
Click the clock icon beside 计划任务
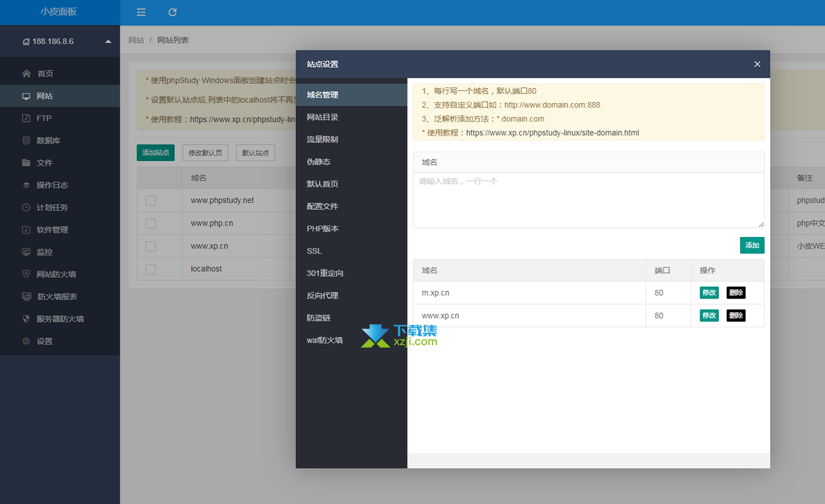click(x=26, y=207)
